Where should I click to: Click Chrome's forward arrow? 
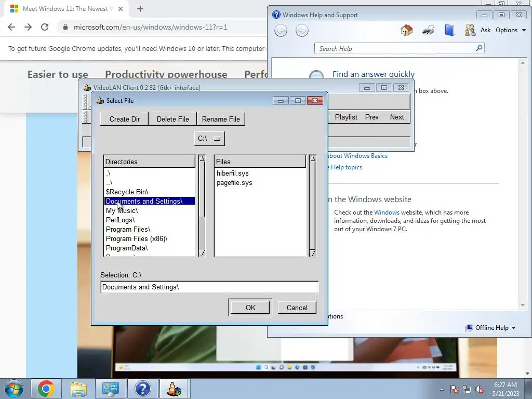pyautogui.click(x=28, y=27)
